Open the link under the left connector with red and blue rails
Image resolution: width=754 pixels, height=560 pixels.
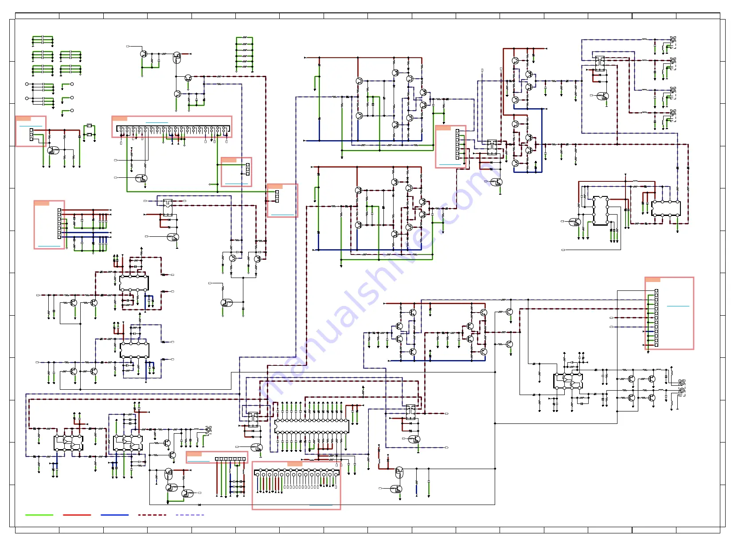pos(49,246)
